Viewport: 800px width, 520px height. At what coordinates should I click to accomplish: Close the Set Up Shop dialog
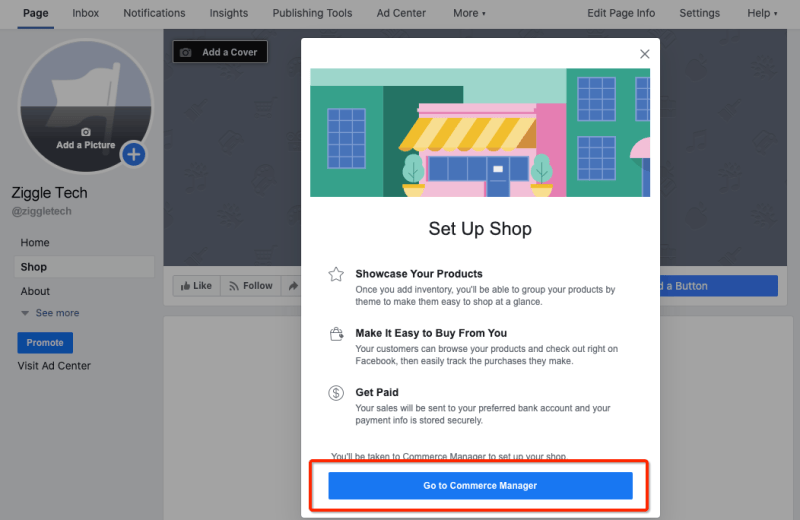[644, 54]
